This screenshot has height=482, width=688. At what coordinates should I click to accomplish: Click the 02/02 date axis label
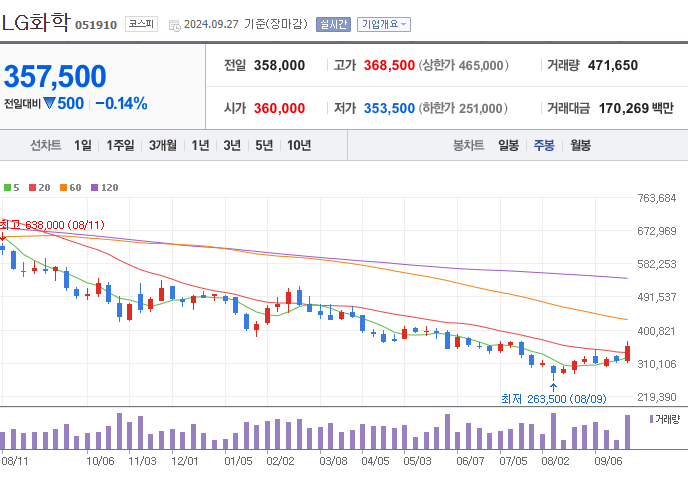280,461
